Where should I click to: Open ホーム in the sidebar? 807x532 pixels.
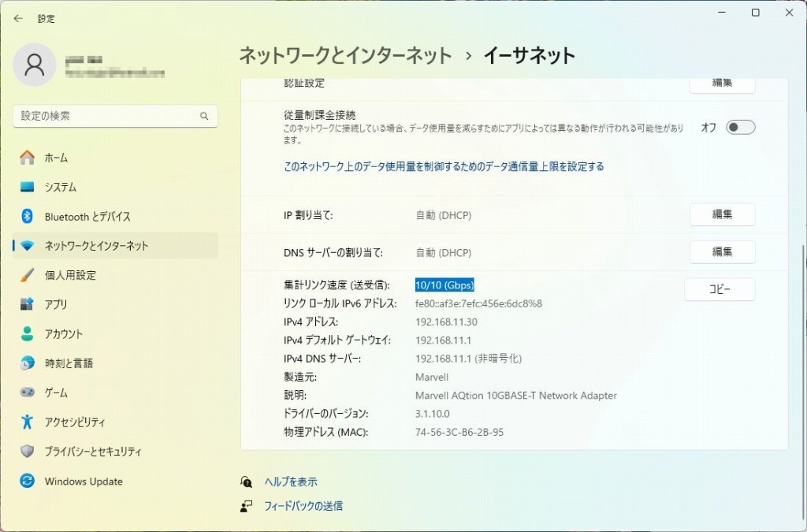(x=56, y=158)
